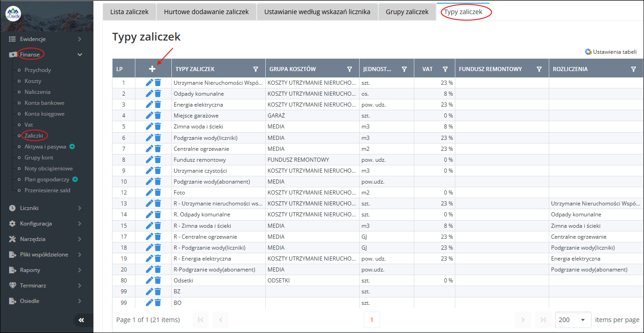Switch to the Grupy zaliczek tab
Screen dimensions: 644x333
407,12
